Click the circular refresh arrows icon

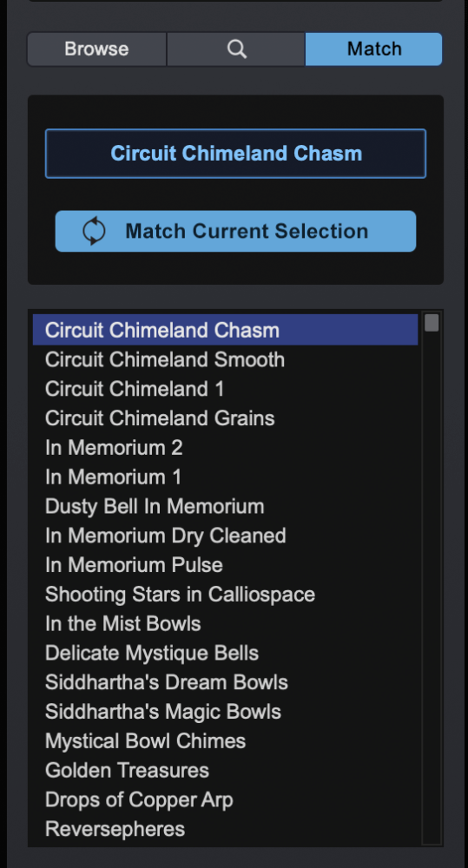coord(94,231)
